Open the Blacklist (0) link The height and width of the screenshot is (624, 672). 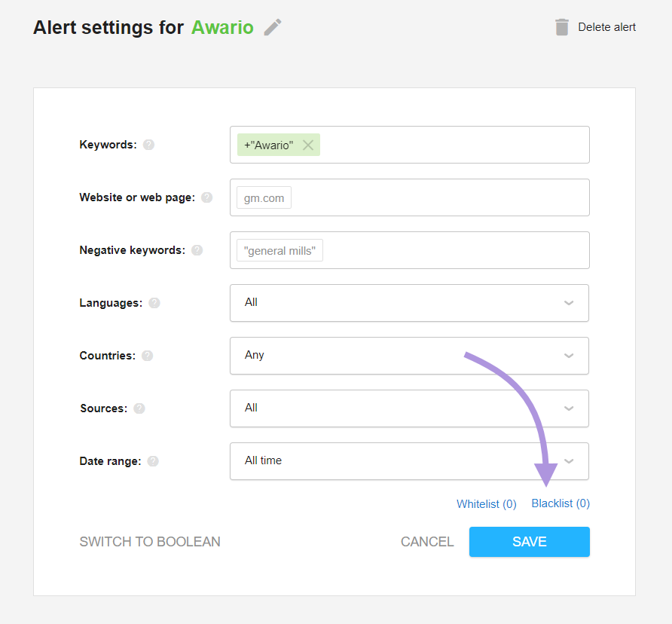(561, 503)
